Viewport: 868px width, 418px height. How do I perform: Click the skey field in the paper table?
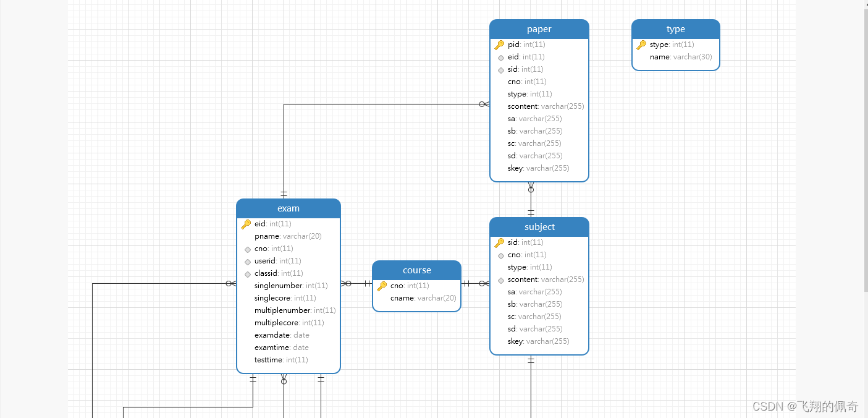coord(539,168)
